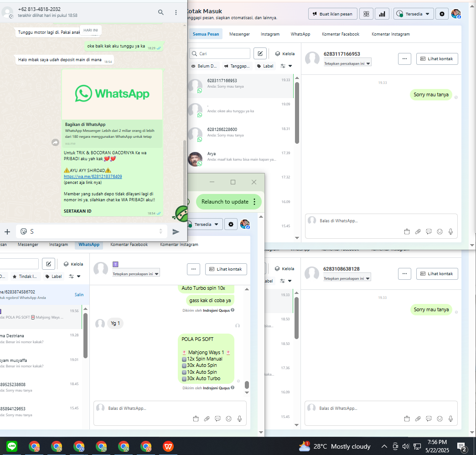476x455 pixels.
Task: Switch to Instagram tab in Kotak Masuk window
Action: click(270, 34)
